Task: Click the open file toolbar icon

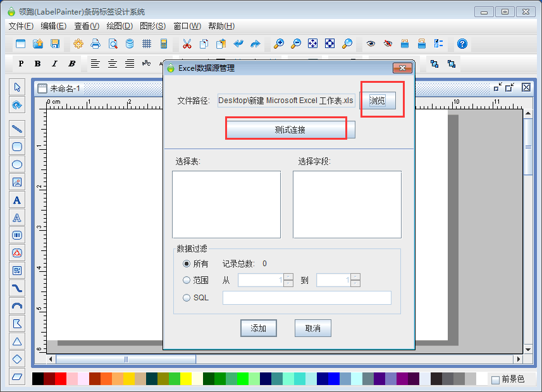Action: (x=38, y=44)
